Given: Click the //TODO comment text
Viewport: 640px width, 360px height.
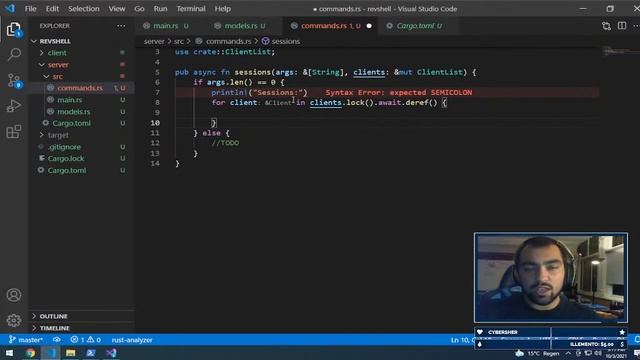Looking at the screenshot, I should (x=225, y=143).
